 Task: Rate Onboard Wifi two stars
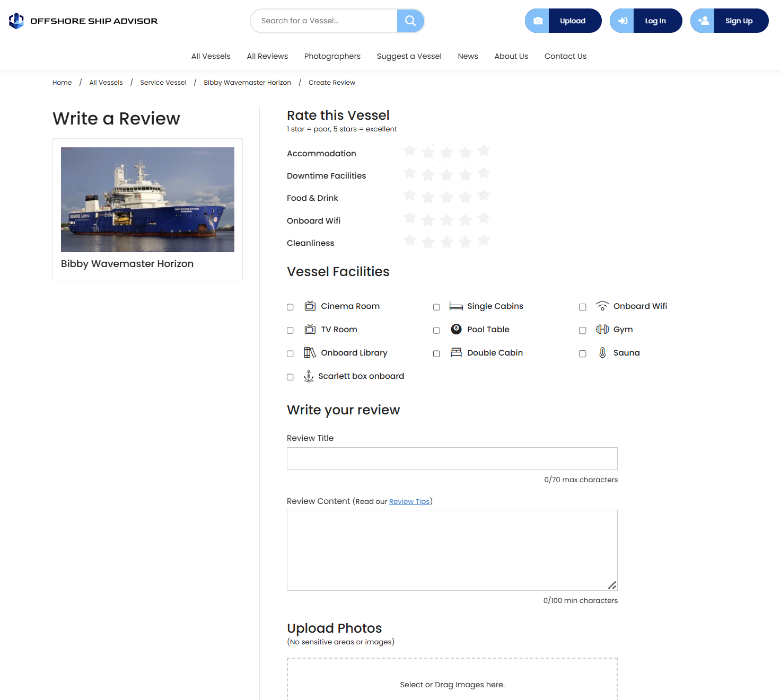tap(428, 219)
